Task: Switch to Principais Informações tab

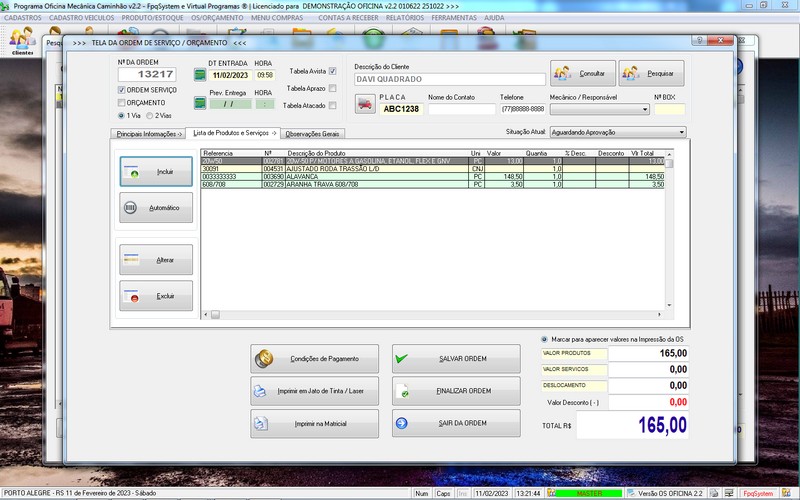Action: tap(148, 134)
